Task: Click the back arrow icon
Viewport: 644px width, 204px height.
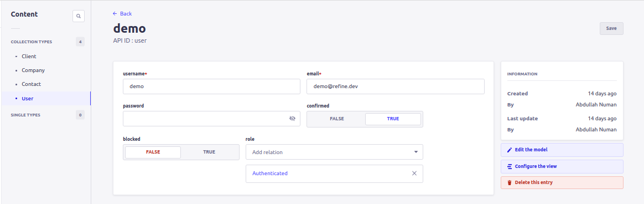Action: [x=115, y=13]
